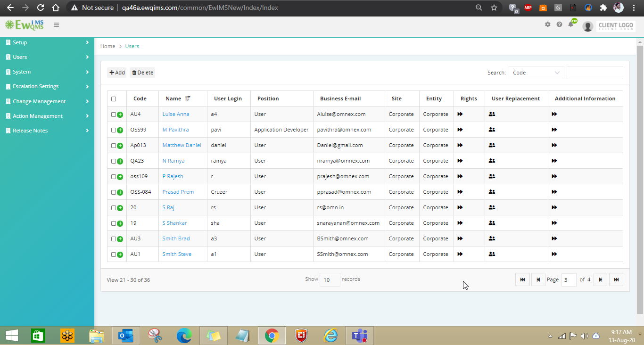Click the Add button
This screenshot has height=345, width=644.
[x=117, y=73]
